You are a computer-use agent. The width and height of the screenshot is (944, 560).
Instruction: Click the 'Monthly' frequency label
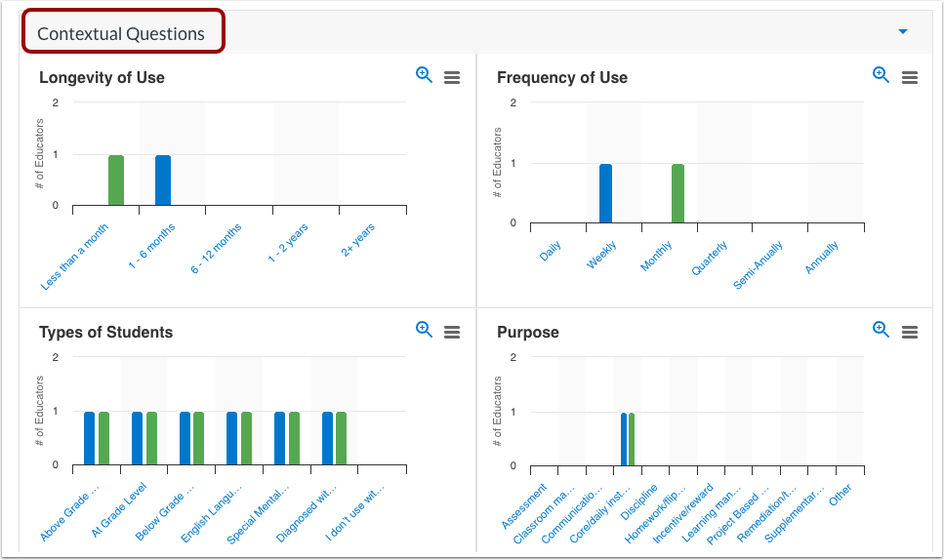point(656,256)
